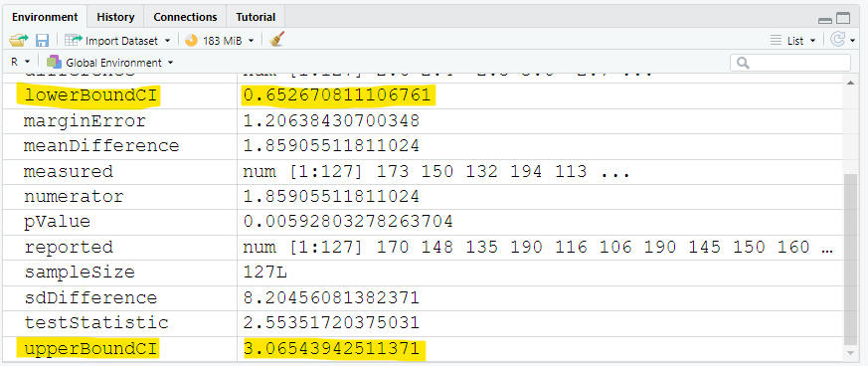Image resolution: width=868 pixels, height=366 pixels.
Task: Open the Global Environment dropdown
Action: 109,63
